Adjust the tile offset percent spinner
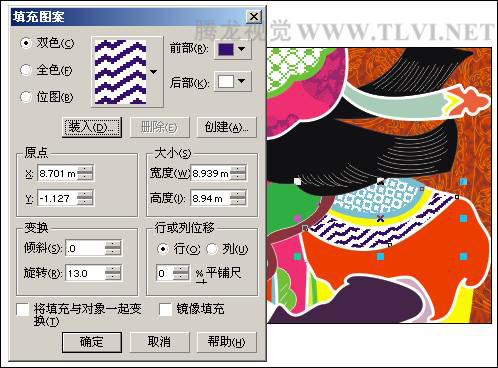Image resolution: width=498 pixels, height=368 pixels. (181, 273)
